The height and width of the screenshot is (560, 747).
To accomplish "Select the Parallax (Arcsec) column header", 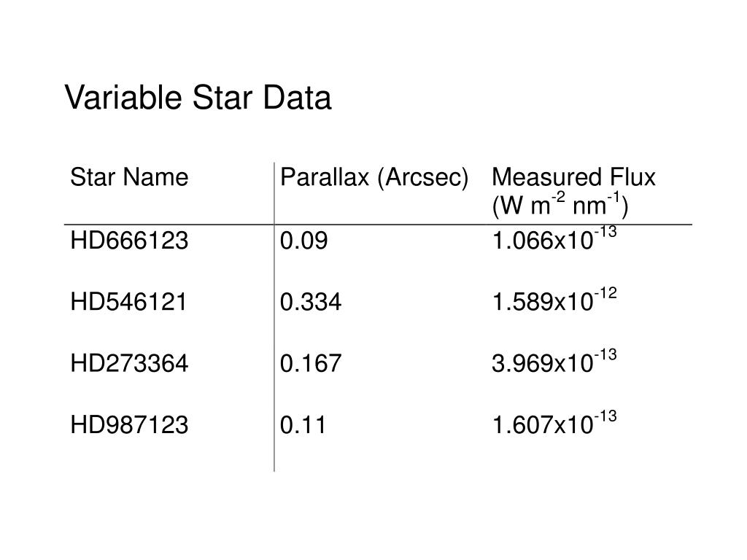I will (374, 178).
